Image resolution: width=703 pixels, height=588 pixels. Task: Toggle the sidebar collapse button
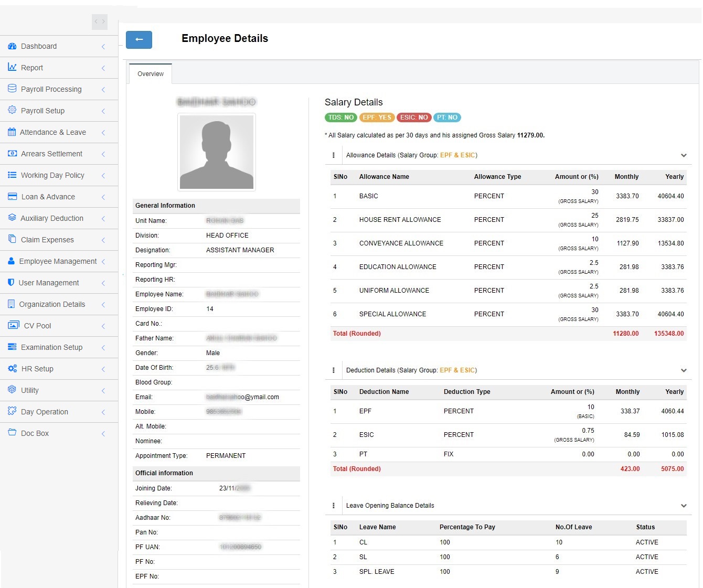tap(100, 22)
